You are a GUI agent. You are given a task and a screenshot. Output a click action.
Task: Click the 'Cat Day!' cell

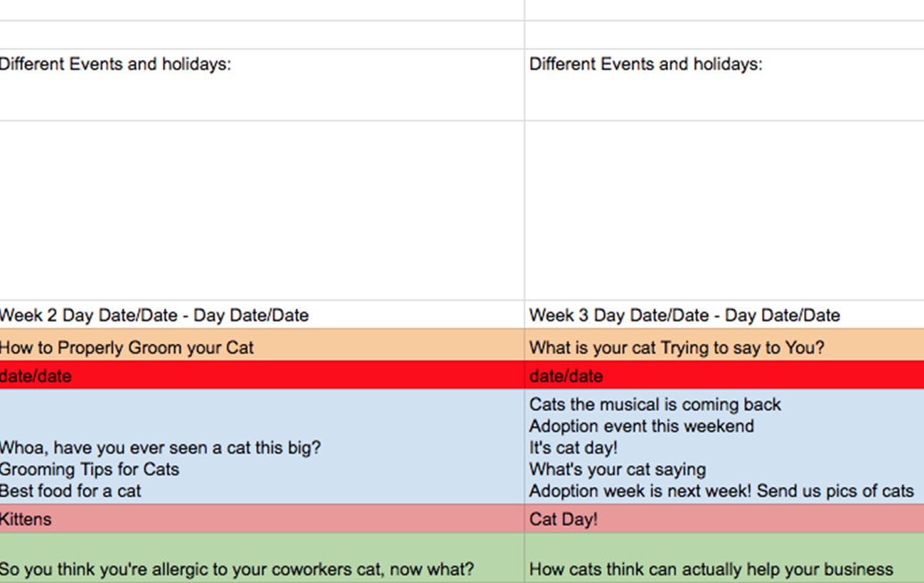point(724,519)
